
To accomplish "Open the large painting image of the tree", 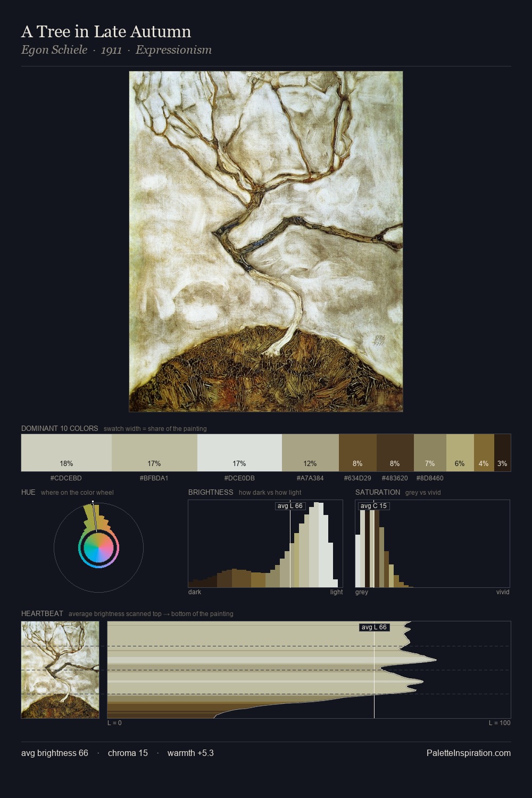I will (x=266, y=242).
